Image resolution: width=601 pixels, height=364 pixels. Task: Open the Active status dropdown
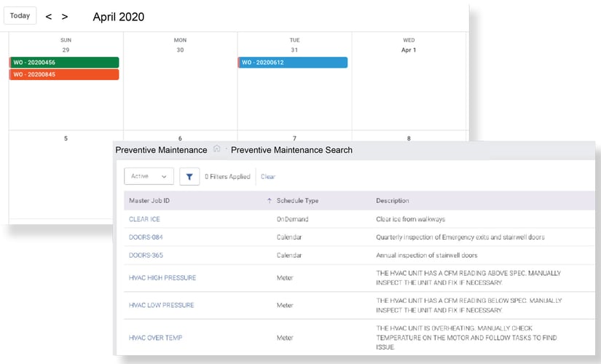[x=149, y=176]
